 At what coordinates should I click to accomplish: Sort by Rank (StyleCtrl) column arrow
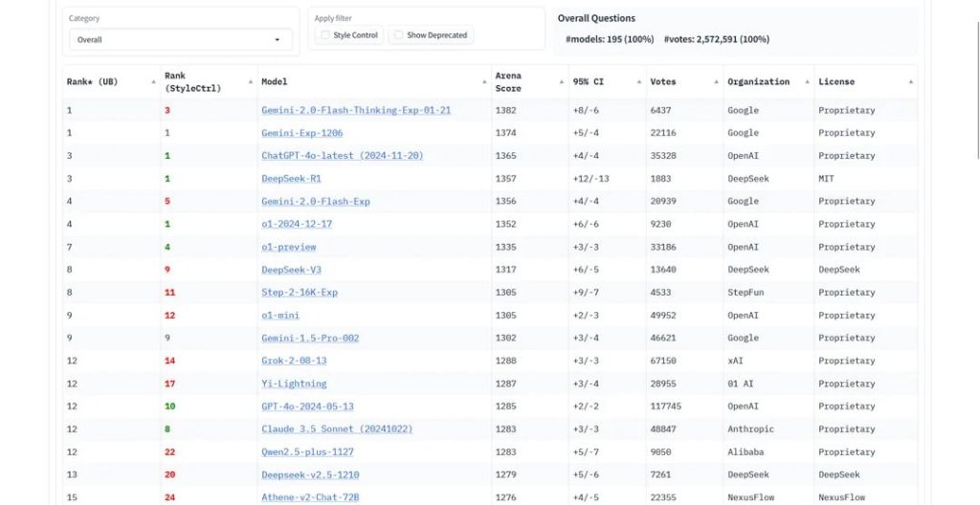point(251,82)
